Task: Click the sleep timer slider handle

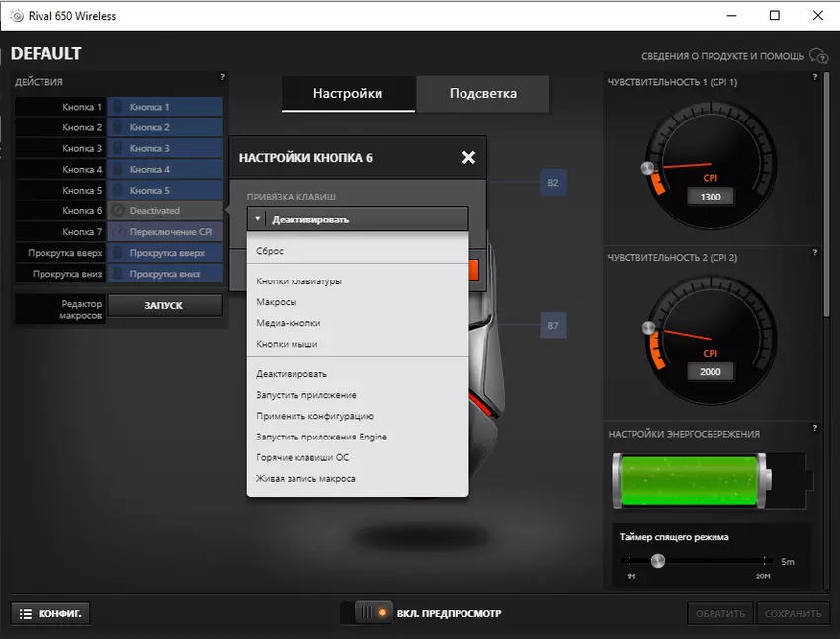Action: 657,561
